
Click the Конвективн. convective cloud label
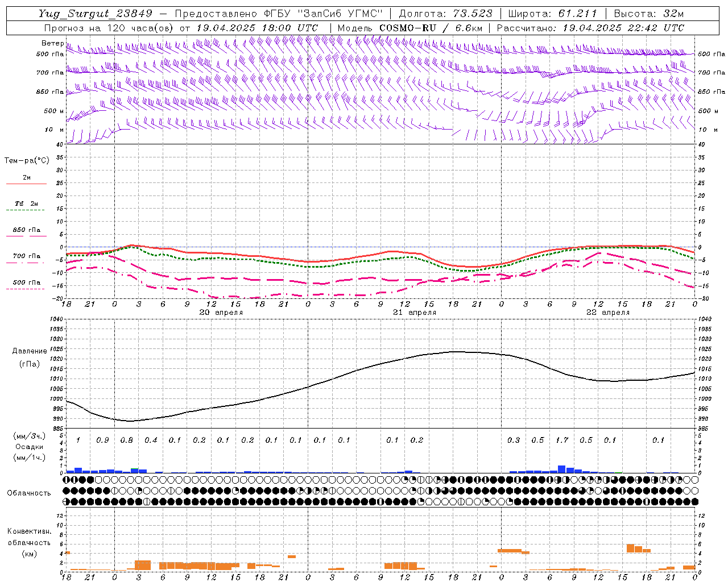[x=29, y=531]
